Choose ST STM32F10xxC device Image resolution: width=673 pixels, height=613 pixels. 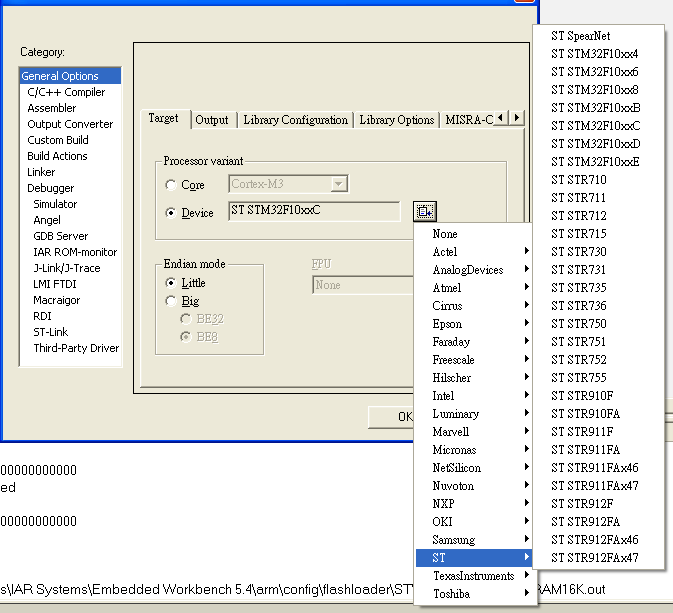(x=598, y=126)
